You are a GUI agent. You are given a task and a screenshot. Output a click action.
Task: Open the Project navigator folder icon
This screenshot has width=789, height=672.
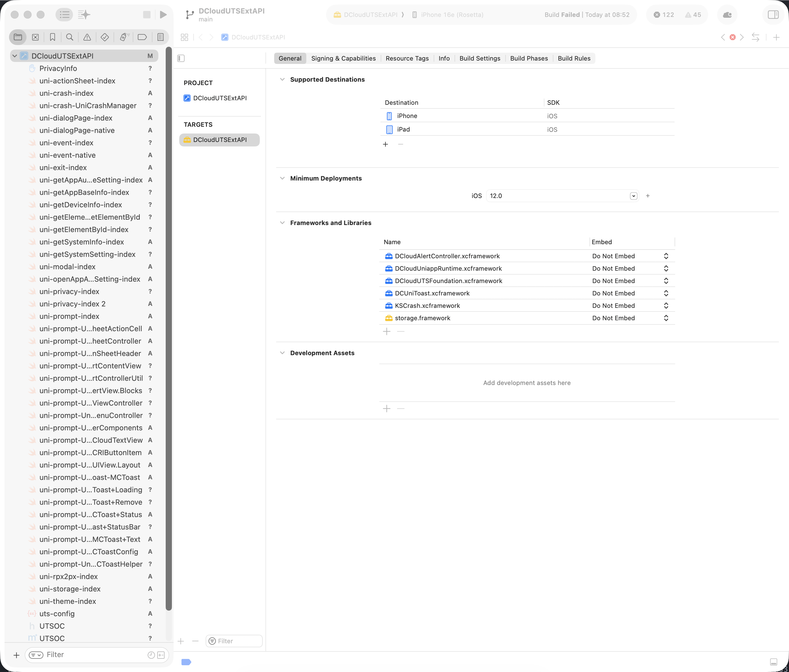coord(17,37)
